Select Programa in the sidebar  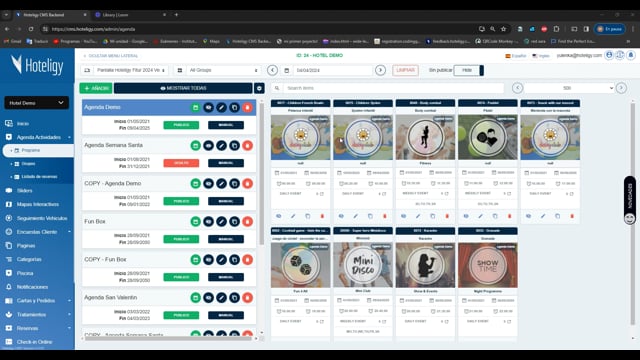click(38, 150)
